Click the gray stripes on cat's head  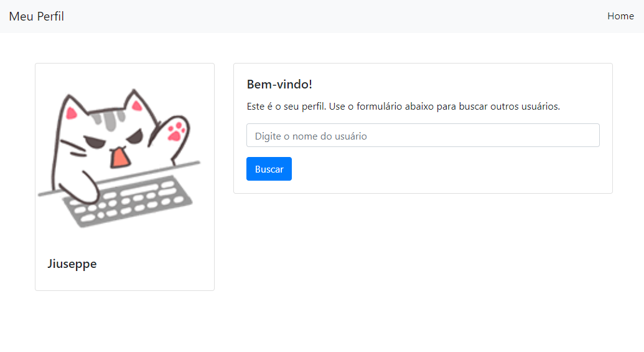point(108,120)
